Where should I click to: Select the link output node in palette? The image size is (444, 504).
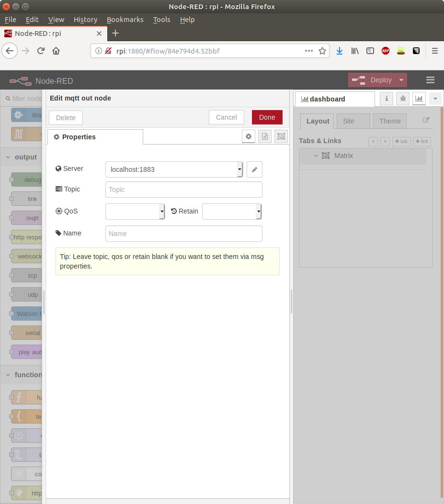(x=27, y=199)
